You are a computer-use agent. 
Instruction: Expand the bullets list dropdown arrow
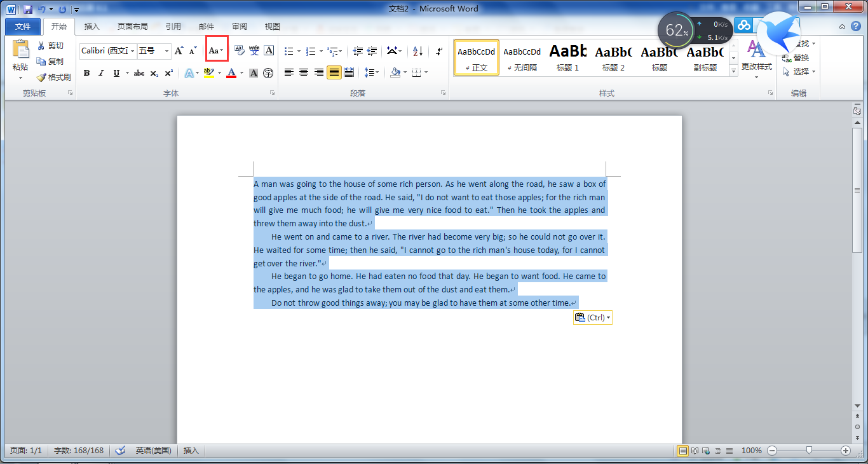click(299, 51)
